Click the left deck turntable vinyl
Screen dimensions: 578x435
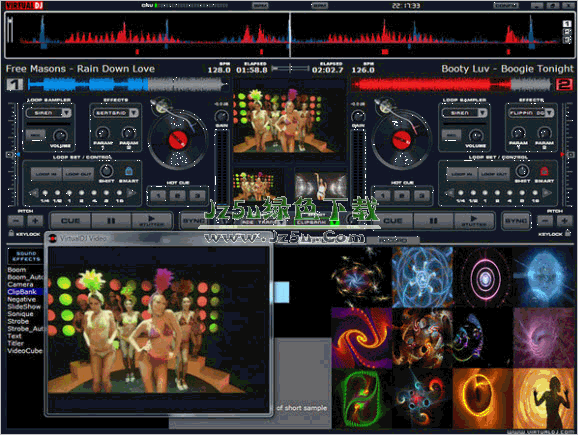(178, 140)
